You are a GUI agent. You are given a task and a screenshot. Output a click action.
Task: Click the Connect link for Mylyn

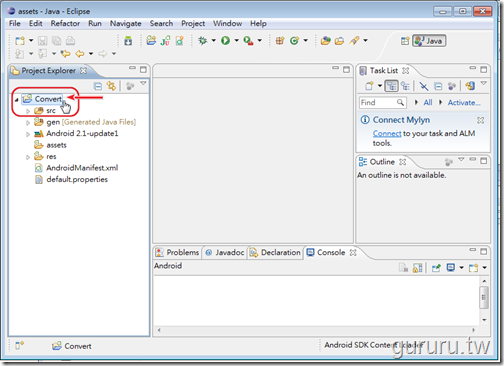387,133
